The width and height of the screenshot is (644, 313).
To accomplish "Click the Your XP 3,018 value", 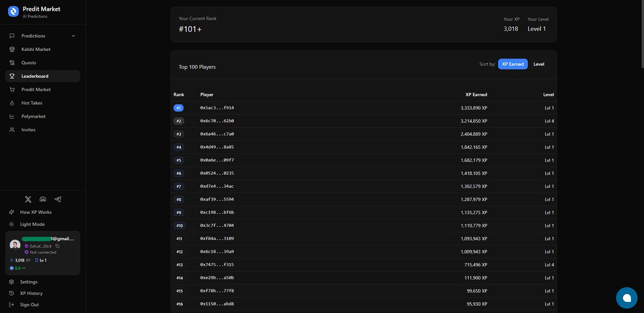I will click(x=511, y=29).
